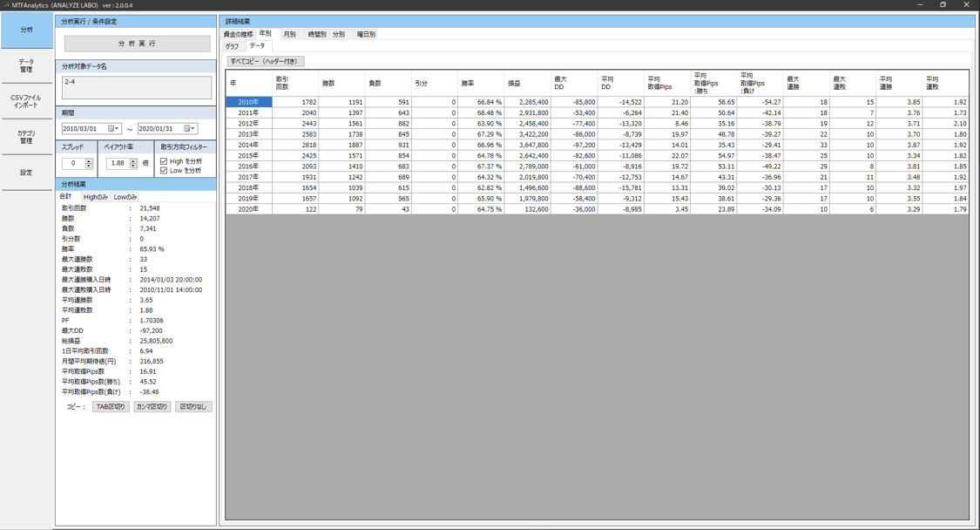980x530 pixels.
Task: Open calendar picker for start date 2010/03/01
Action: pos(113,128)
